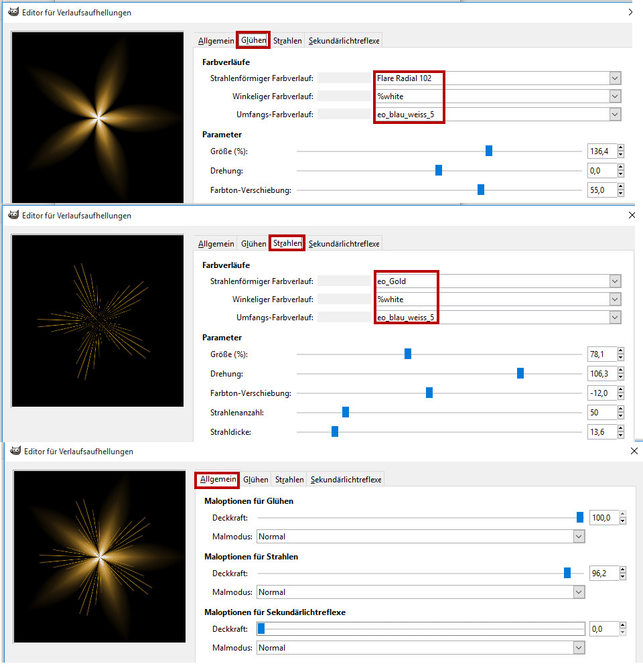Select the Strahlen tab in the middle window
The width and height of the screenshot is (643, 672).
(x=287, y=243)
